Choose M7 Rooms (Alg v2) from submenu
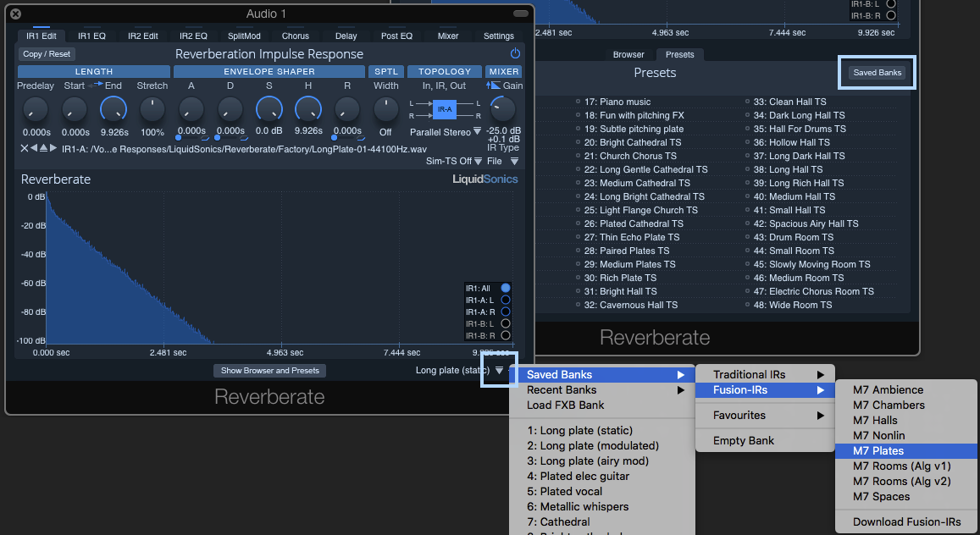 pyautogui.click(x=906, y=482)
